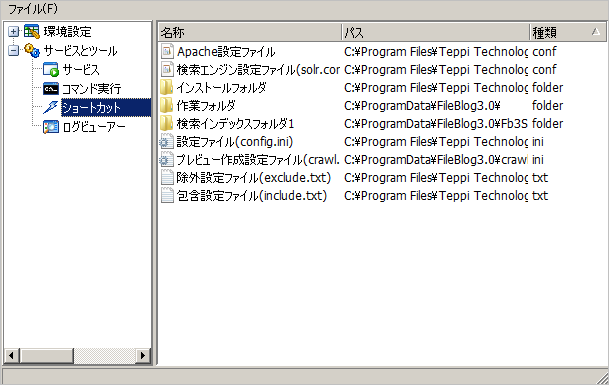The height and width of the screenshot is (385, 609).
Task: Open the ファイル(F) menu
Action: point(33,9)
